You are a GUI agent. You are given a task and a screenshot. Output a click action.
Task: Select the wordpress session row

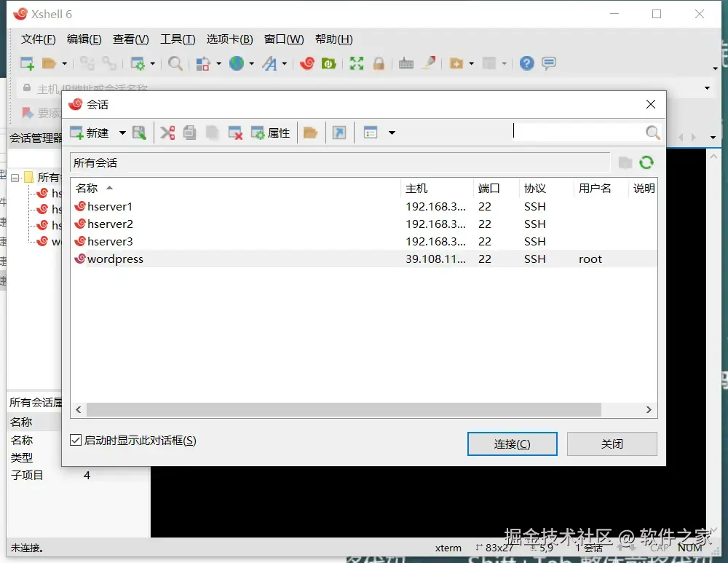pyautogui.click(x=364, y=259)
